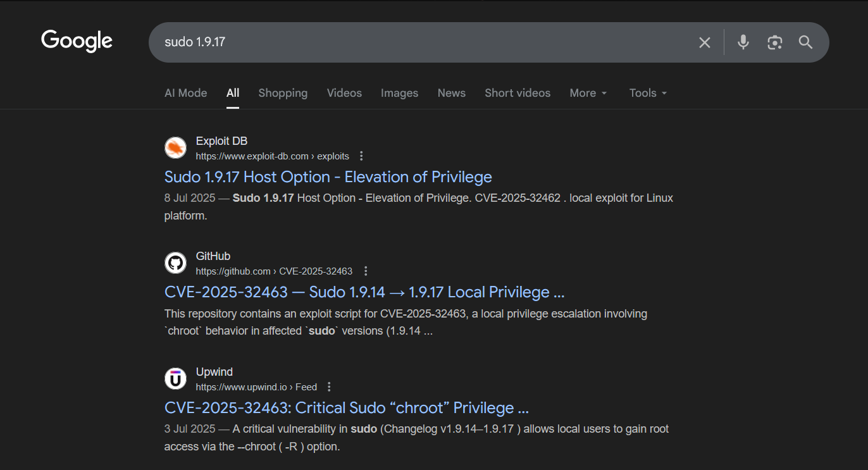Image resolution: width=868 pixels, height=470 pixels.
Task: Click the github.com URL breadcrumb
Action: (x=274, y=271)
